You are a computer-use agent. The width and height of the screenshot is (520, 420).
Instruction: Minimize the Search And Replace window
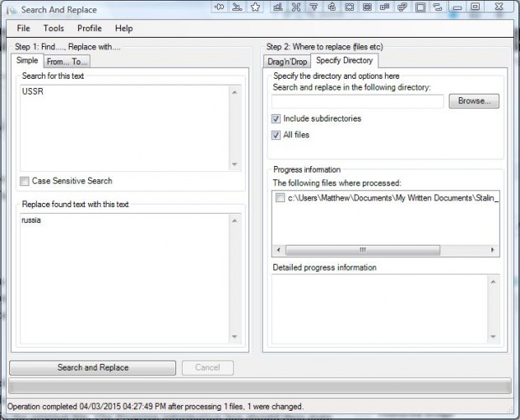tap(457, 7)
